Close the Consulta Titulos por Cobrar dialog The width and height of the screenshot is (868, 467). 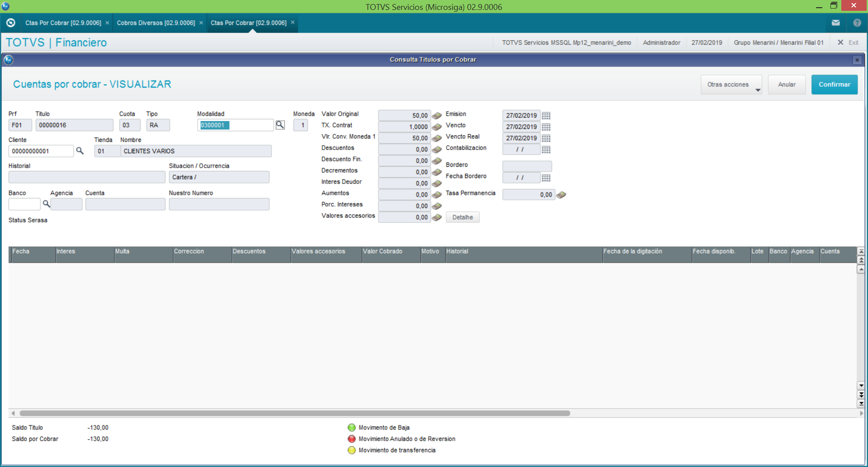(857, 60)
